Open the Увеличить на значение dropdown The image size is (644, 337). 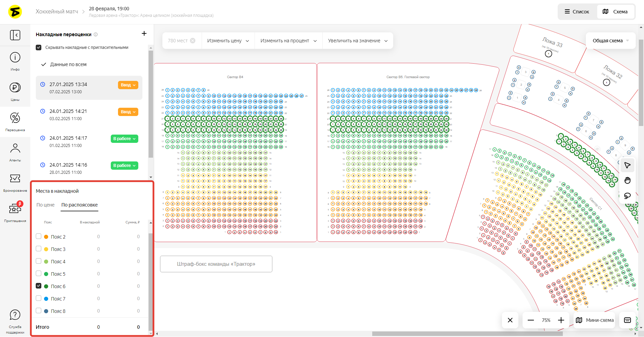[358, 41]
